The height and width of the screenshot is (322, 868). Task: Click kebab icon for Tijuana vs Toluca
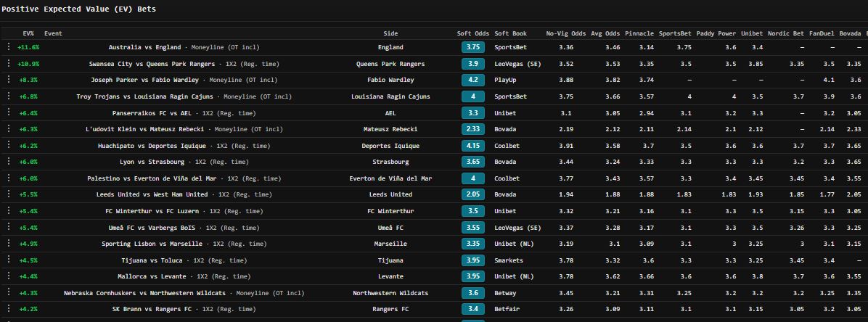9,260
